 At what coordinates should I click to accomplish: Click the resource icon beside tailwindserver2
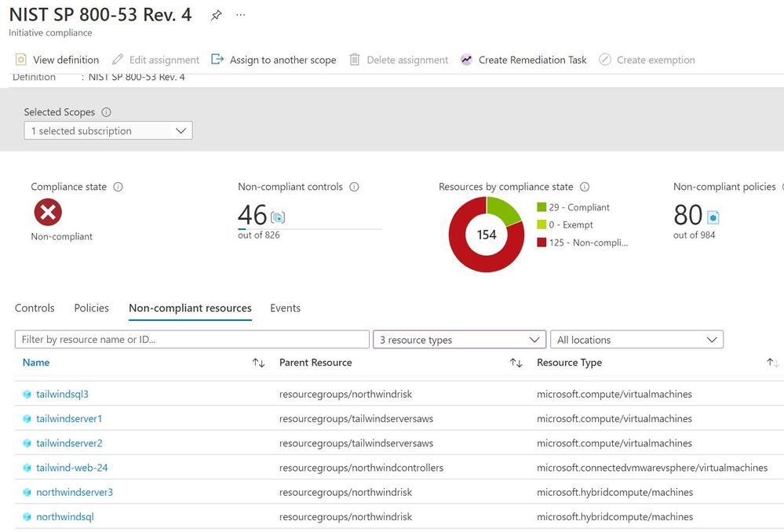27,443
